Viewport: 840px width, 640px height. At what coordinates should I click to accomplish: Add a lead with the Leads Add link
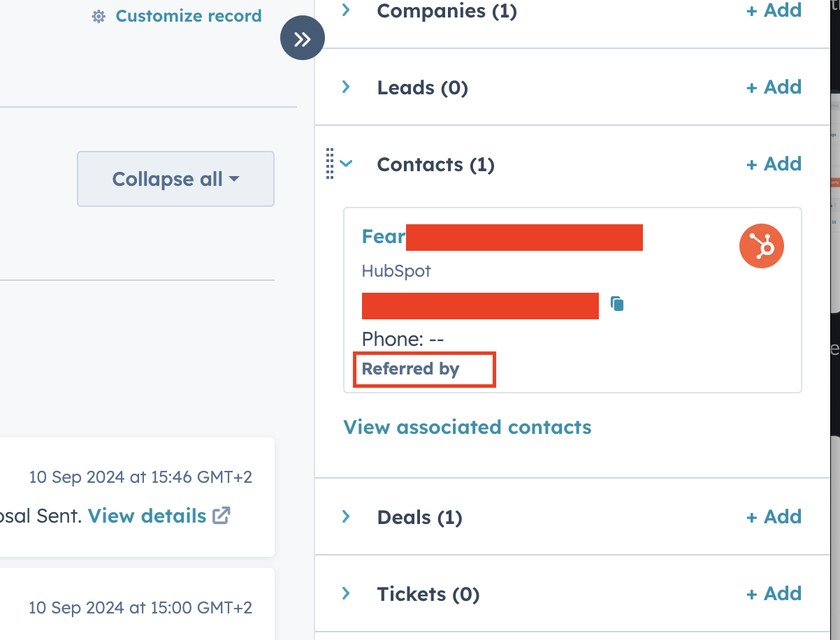[774, 87]
